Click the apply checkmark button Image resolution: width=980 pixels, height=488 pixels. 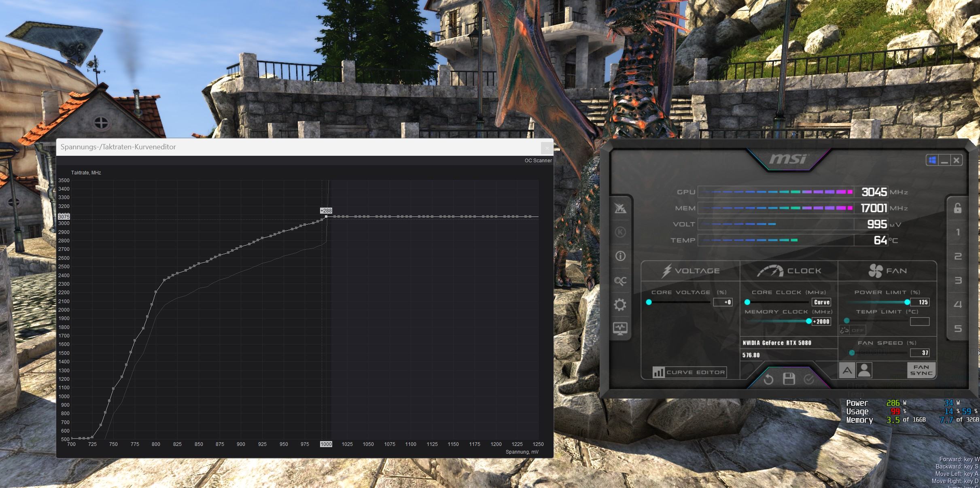click(809, 379)
